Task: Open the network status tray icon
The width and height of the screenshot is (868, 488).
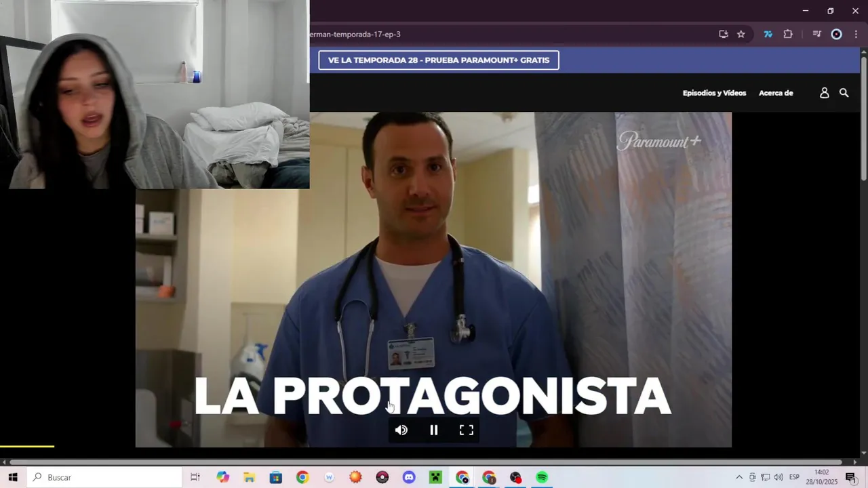Action: (765, 477)
